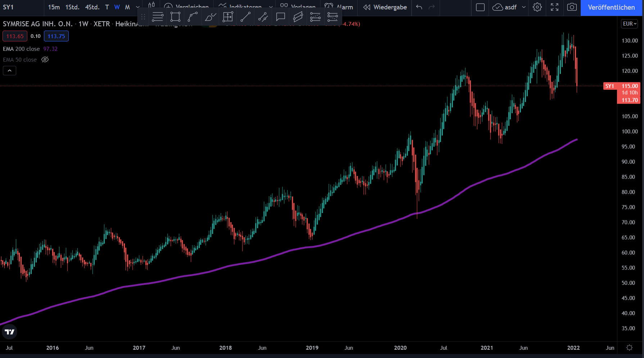Switch to the daily T timeframe
This screenshot has width=644, height=358.
107,7
